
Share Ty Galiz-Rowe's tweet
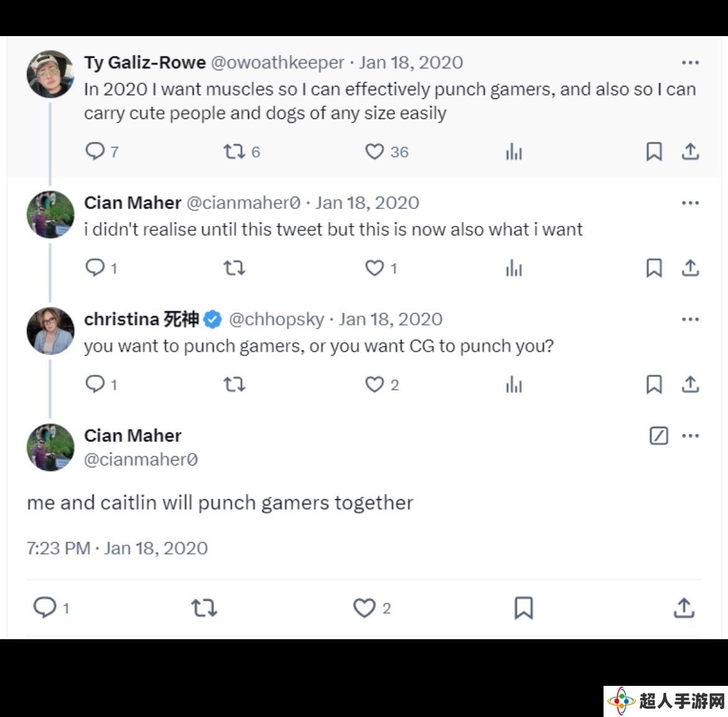691,151
